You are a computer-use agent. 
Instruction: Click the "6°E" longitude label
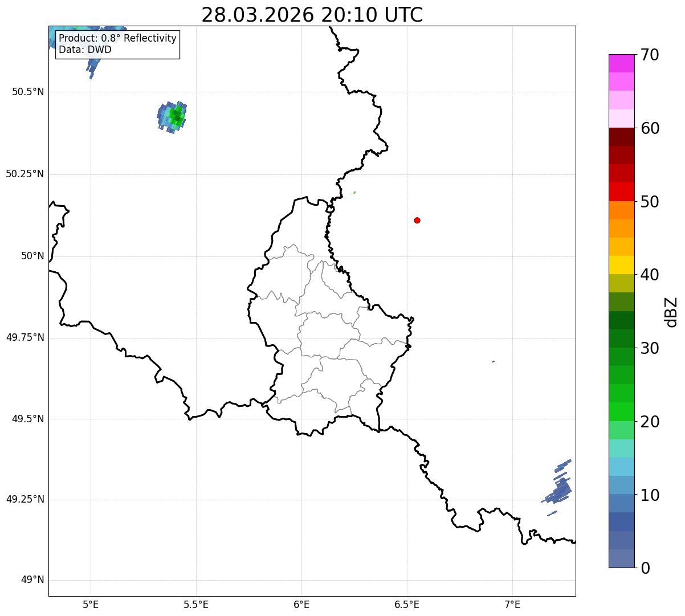coord(301,604)
